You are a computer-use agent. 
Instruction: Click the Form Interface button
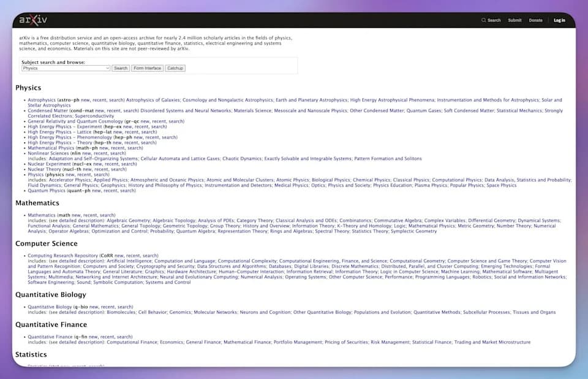(x=148, y=68)
